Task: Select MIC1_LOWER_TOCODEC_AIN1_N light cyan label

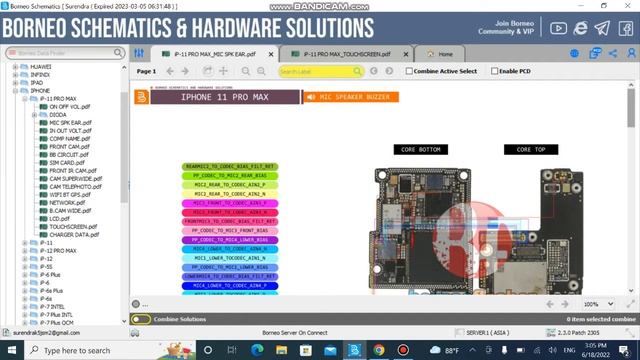Action: pyautogui.click(x=230, y=258)
